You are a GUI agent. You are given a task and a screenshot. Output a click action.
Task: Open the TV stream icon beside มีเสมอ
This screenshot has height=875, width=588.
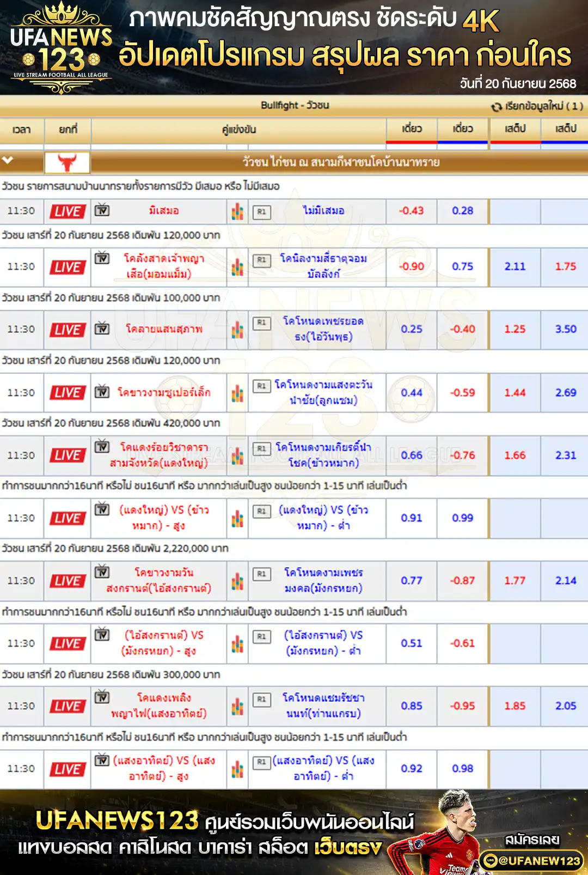pos(102,210)
